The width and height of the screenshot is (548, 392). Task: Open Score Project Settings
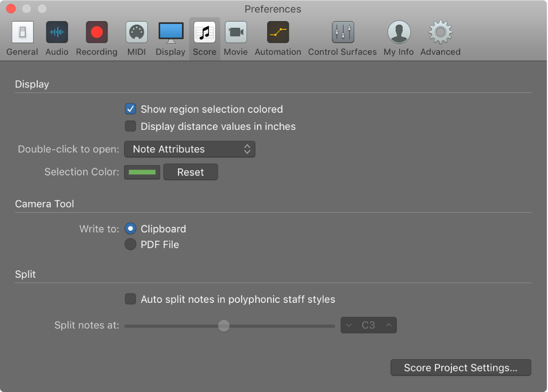(x=460, y=368)
